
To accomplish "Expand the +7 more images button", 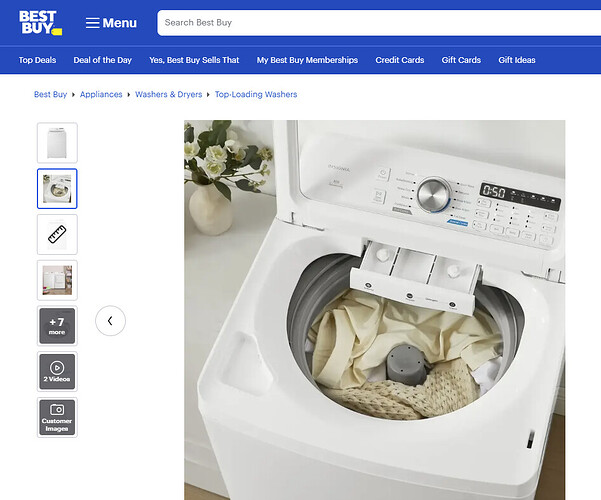I will [57, 326].
